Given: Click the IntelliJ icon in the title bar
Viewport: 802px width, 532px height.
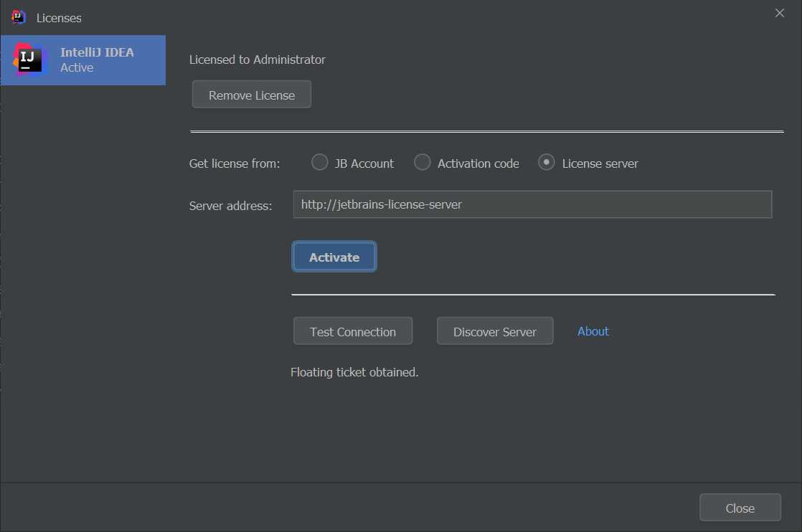Looking at the screenshot, I should coord(19,17).
